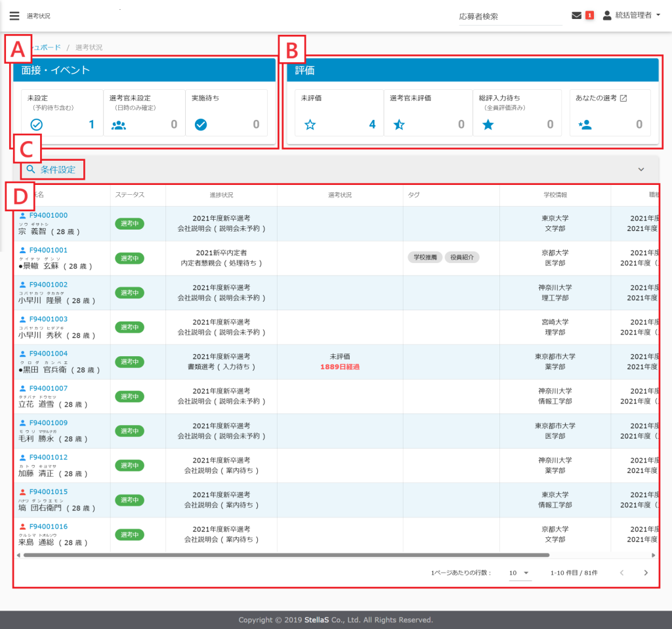The width and height of the screenshot is (672, 629).
Task: Click the ステータス column header
Action: pos(130,195)
